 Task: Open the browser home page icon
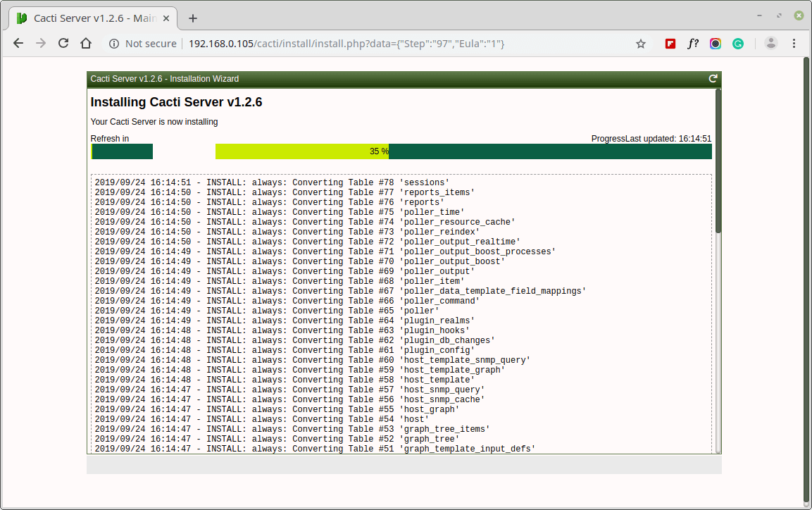[x=86, y=44]
